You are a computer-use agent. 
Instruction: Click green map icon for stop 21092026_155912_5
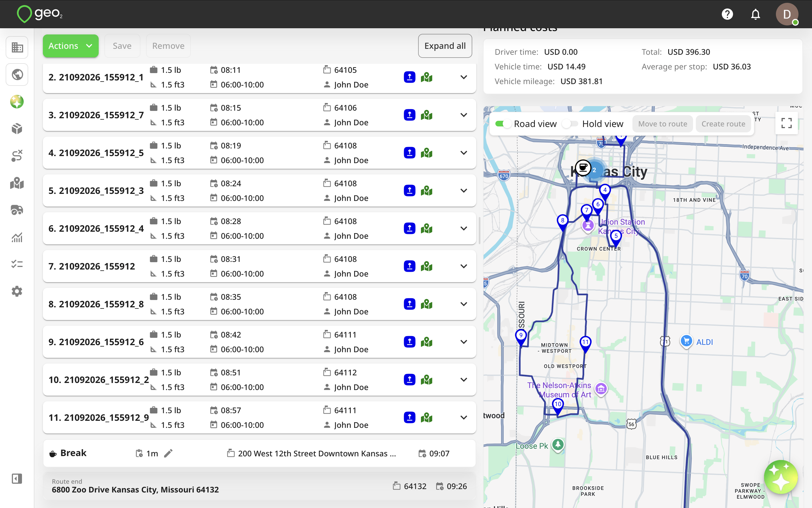pos(427,153)
